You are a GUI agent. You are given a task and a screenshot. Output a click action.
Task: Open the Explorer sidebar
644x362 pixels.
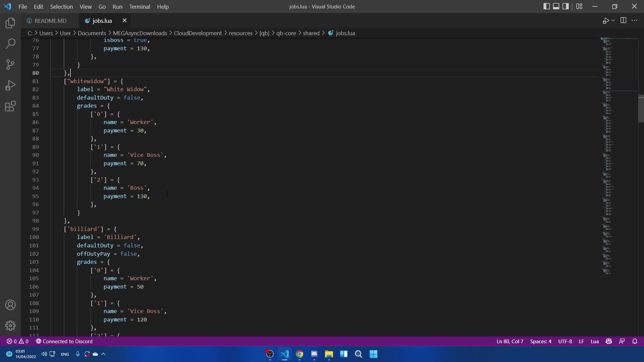click(10, 23)
